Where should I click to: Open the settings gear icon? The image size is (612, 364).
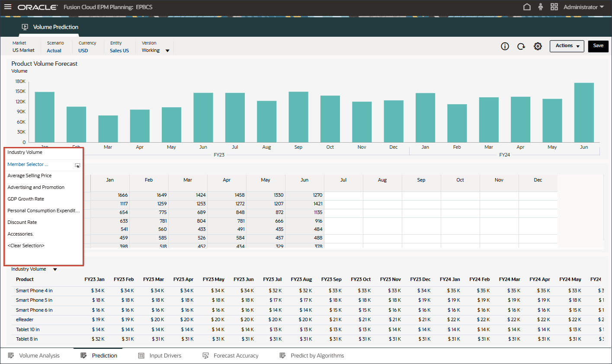pyautogui.click(x=538, y=46)
